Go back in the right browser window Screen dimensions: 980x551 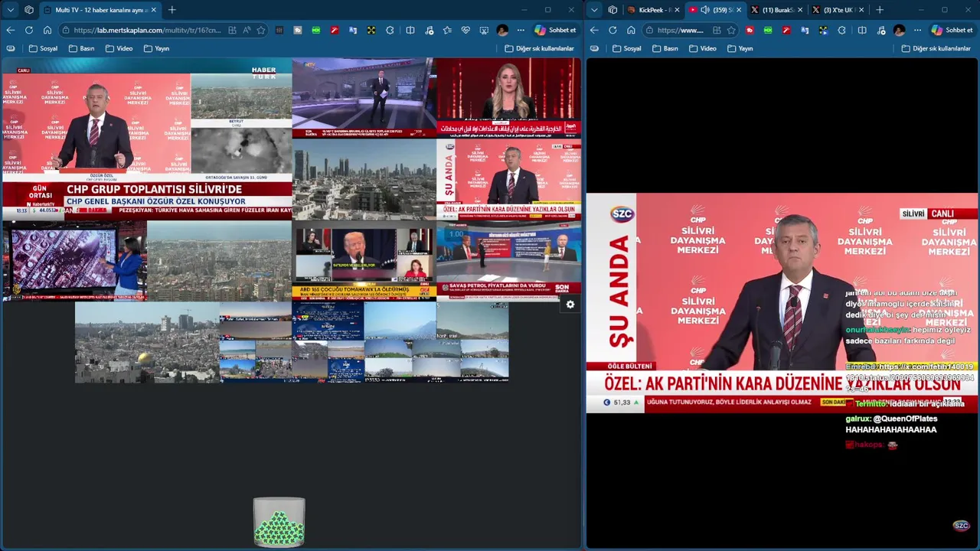[594, 30]
